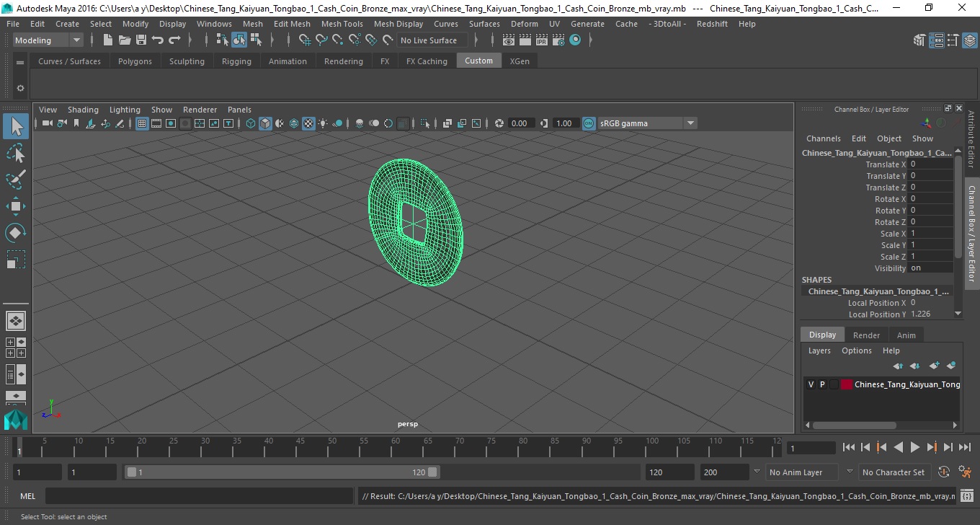The width and height of the screenshot is (980, 525).
Task: Choose the Rotate tool in the toolbox
Action: [x=16, y=232]
